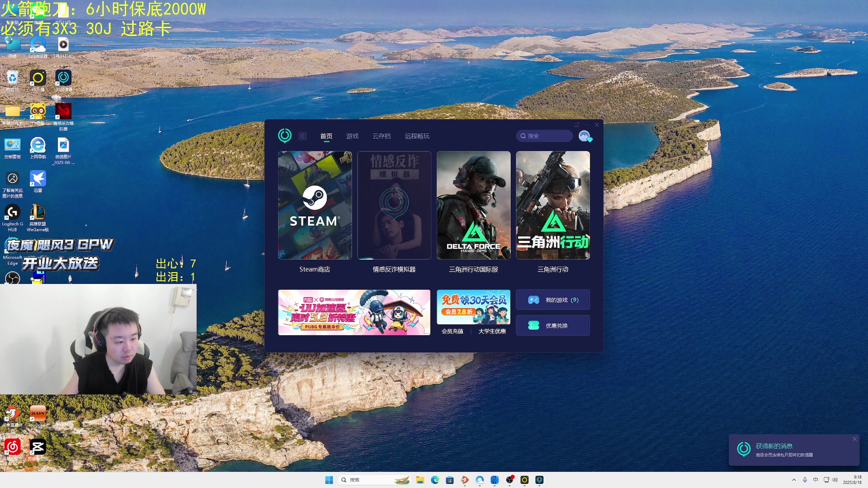Screen dimensions: 868x488
Task: Open the 云存档 tab
Action: [x=382, y=136]
